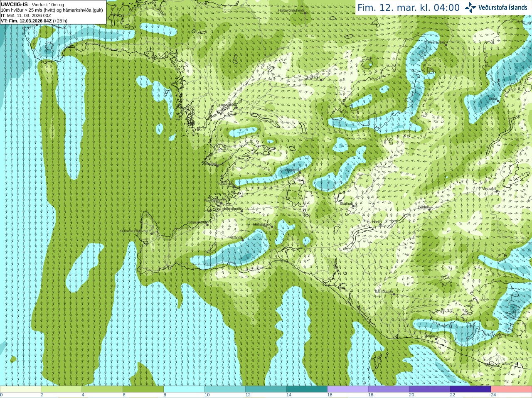The width and height of the screenshot is (532, 398).
Task: Click the Keflavíkurflugvöllur station label
Action: (x=135, y=231)
